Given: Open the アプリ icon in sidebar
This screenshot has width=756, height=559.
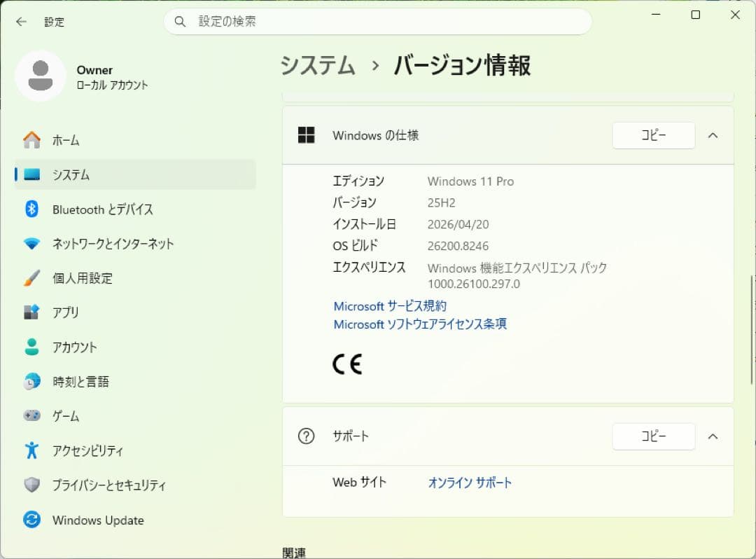Looking at the screenshot, I should [31, 312].
